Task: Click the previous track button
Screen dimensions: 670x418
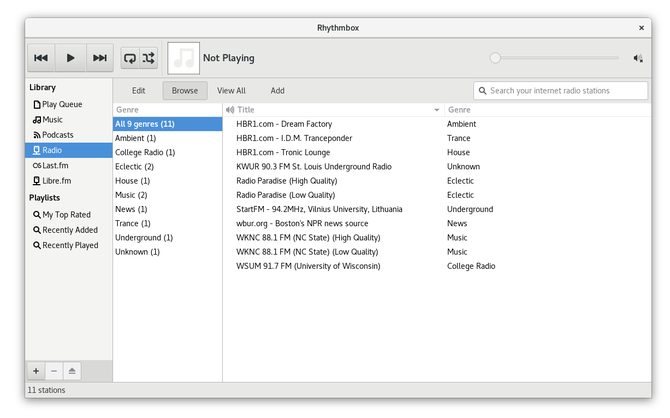Action: tap(41, 58)
